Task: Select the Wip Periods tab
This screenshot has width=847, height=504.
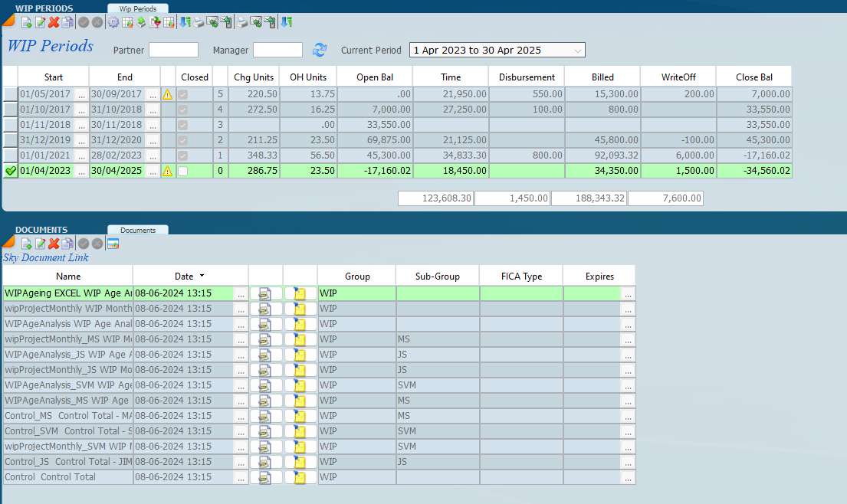Action: [x=137, y=8]
